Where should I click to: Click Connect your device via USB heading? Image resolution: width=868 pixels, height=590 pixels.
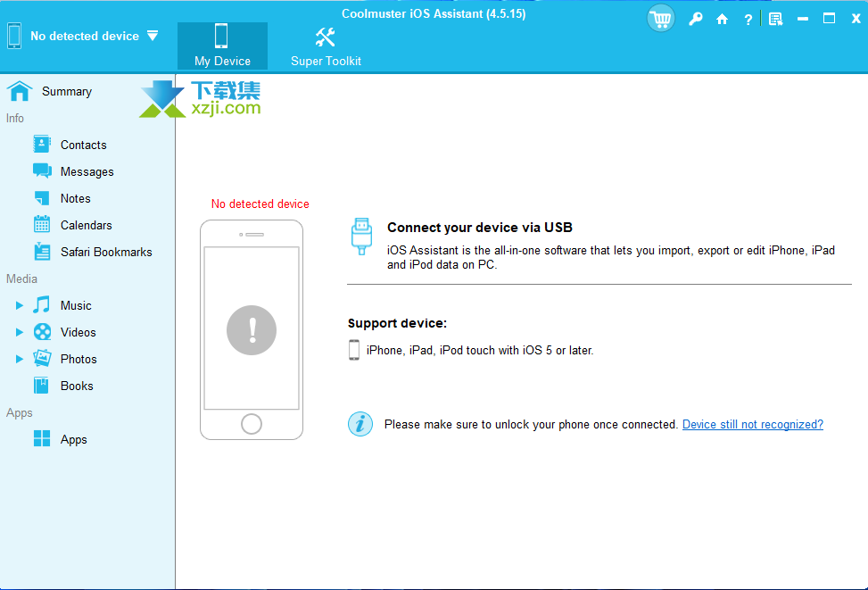479,227
